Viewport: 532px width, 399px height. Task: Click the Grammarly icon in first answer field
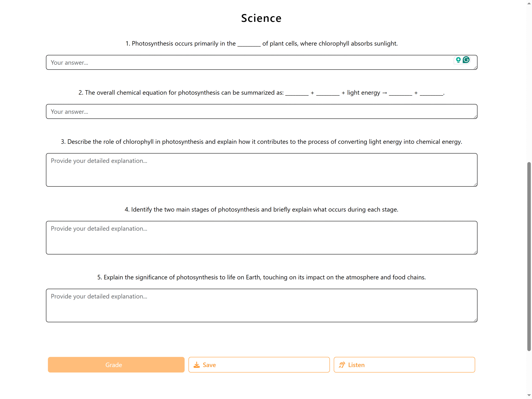pyautogui.click(x=466, y=60)
